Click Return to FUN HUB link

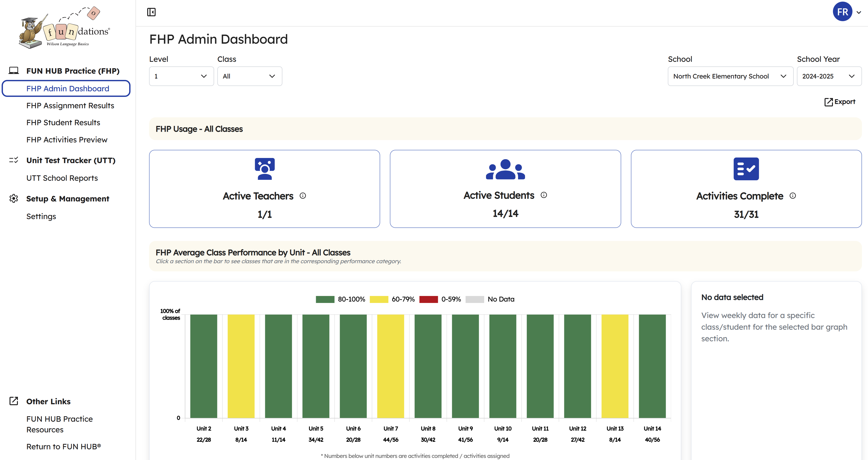click(64, 447)
